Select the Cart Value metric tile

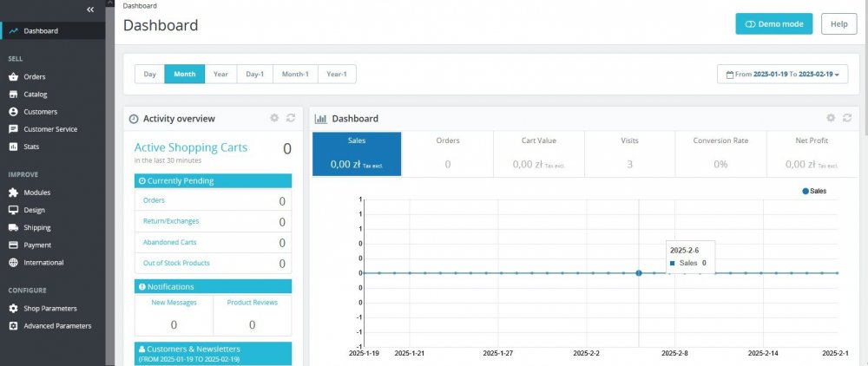tap(539, 154)
